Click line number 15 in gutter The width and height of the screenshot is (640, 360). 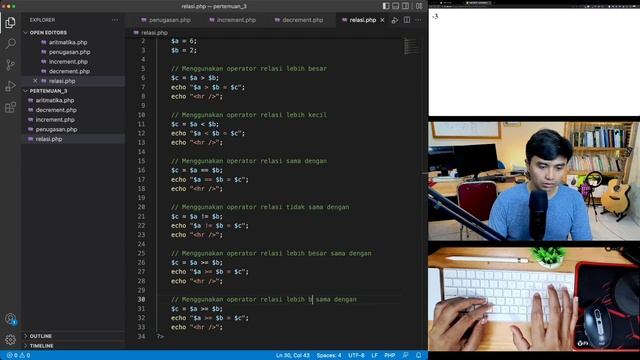coord(141,161)
